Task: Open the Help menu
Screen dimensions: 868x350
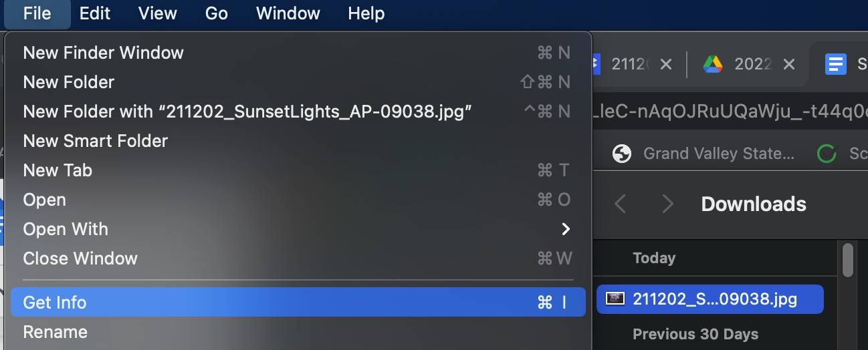Action: coord(366,13)
